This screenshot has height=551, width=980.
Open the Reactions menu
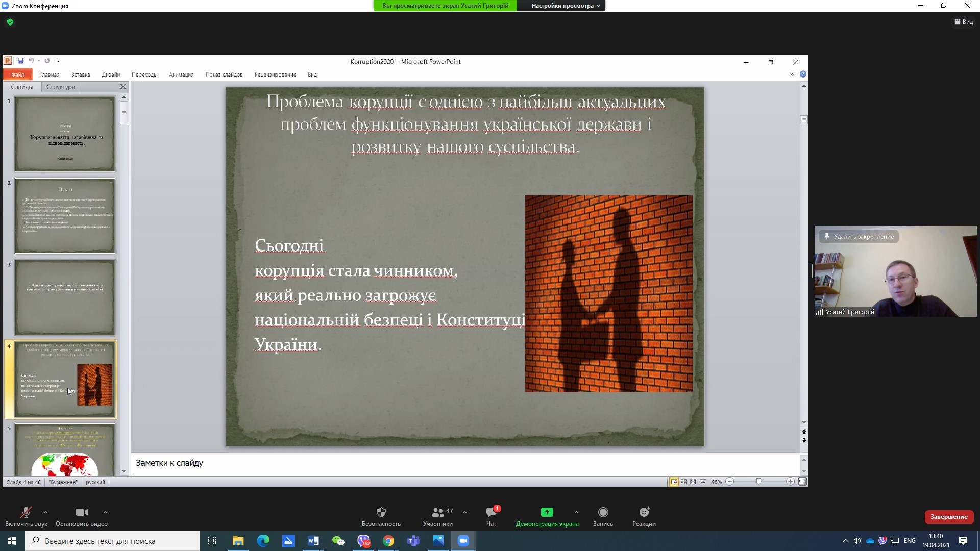point(644,513)
